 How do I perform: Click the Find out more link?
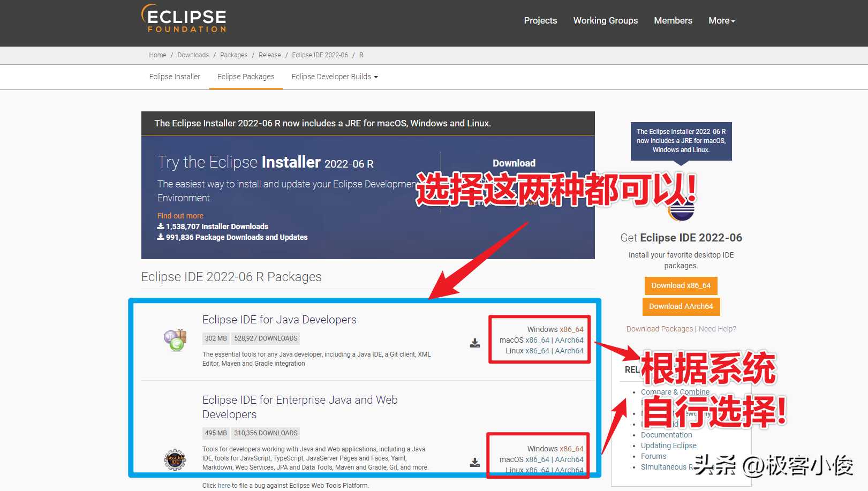(x=180, y=216)
